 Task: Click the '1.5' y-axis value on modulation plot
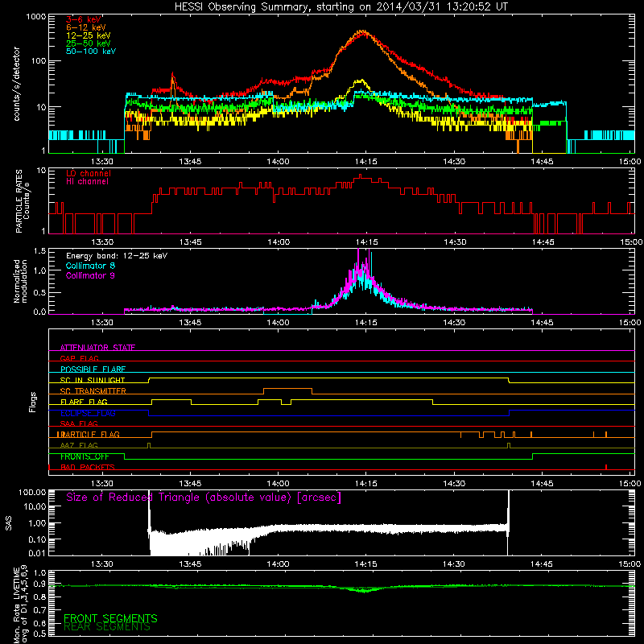pos(39,251)
